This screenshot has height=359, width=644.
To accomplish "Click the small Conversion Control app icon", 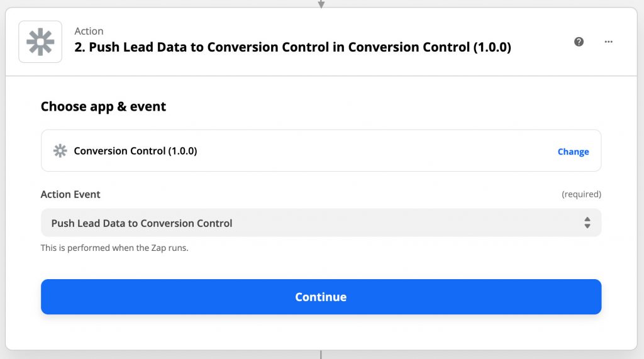I will (60, 151).
